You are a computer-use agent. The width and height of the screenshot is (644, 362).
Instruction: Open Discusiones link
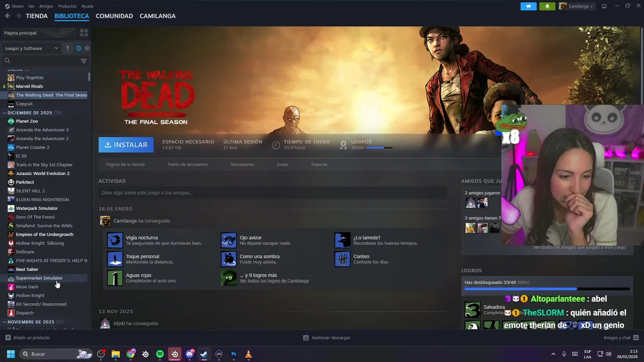(242, 164)
